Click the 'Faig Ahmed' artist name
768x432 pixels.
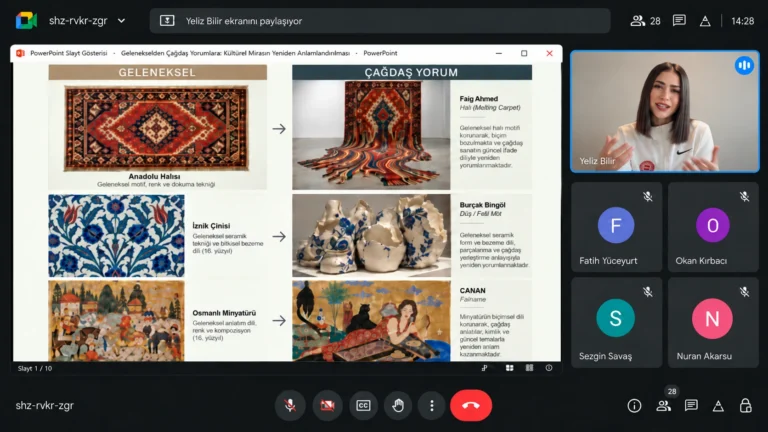479,98
